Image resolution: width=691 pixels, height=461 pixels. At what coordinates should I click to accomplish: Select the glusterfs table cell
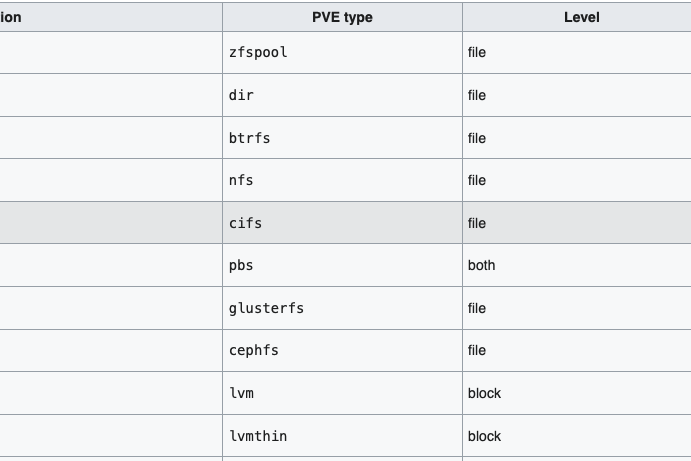coord(266,308)
